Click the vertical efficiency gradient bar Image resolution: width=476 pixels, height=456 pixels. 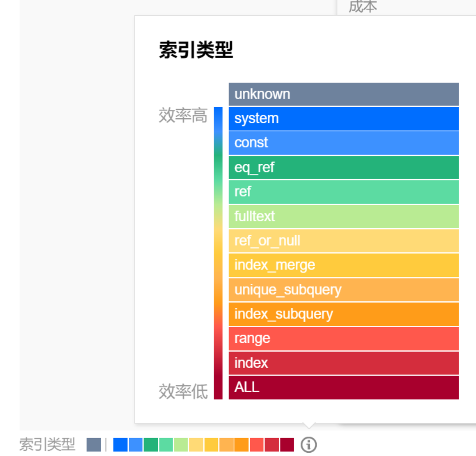(x=218, y=253)
